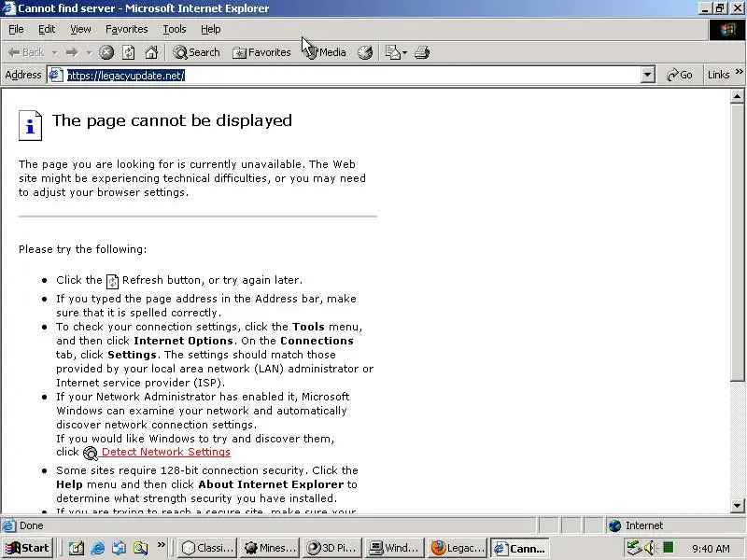Click the page heading 'The page cannot be displayed'
The width and height of the screenshot is (747, 560).
click(x=172, y=120)
